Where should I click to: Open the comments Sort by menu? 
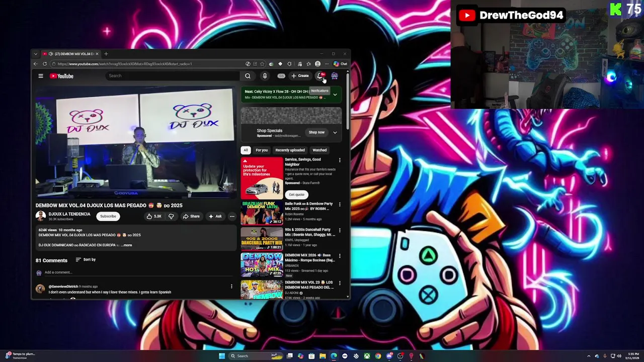point(86,259)
